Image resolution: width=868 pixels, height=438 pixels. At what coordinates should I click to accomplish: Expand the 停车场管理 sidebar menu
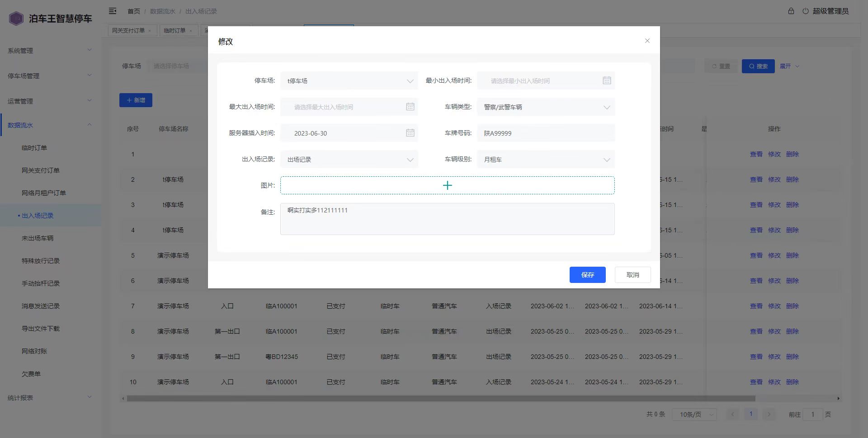[x=50, y=76]
